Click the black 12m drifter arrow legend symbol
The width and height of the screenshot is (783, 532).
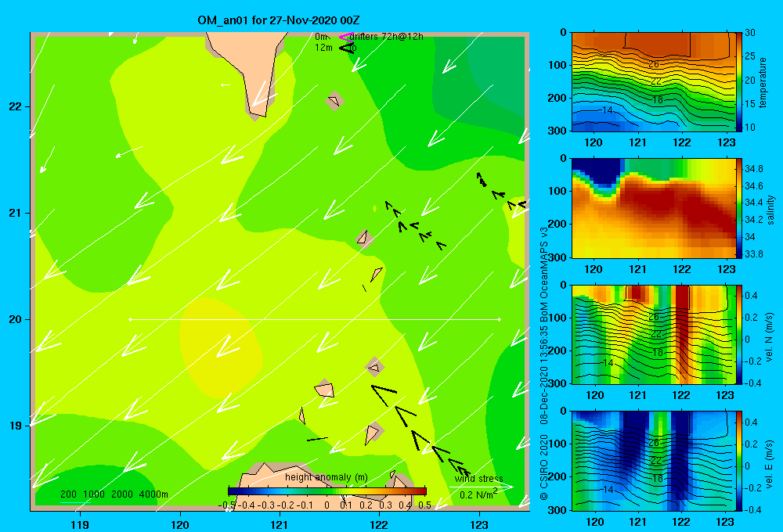click(347, 48)
